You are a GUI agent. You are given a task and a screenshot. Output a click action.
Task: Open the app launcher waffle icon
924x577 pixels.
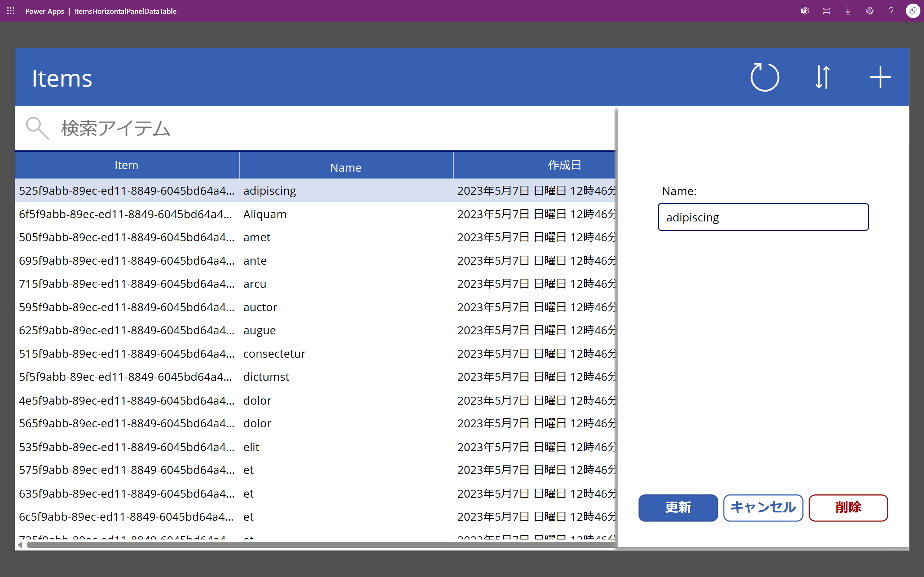(11, 11)
